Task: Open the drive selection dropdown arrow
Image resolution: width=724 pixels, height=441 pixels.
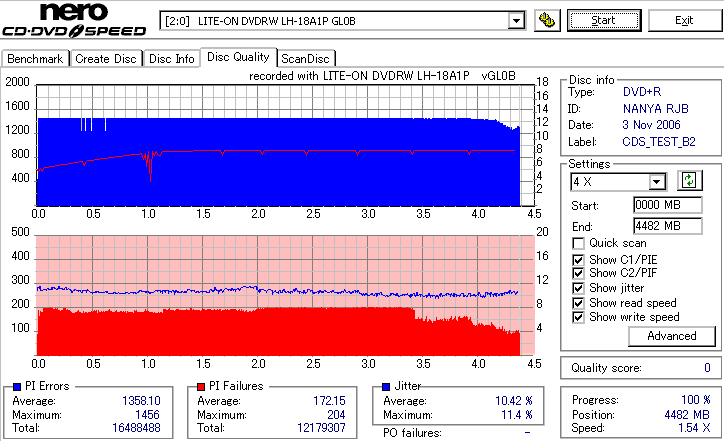Action: tap(516, 21)
